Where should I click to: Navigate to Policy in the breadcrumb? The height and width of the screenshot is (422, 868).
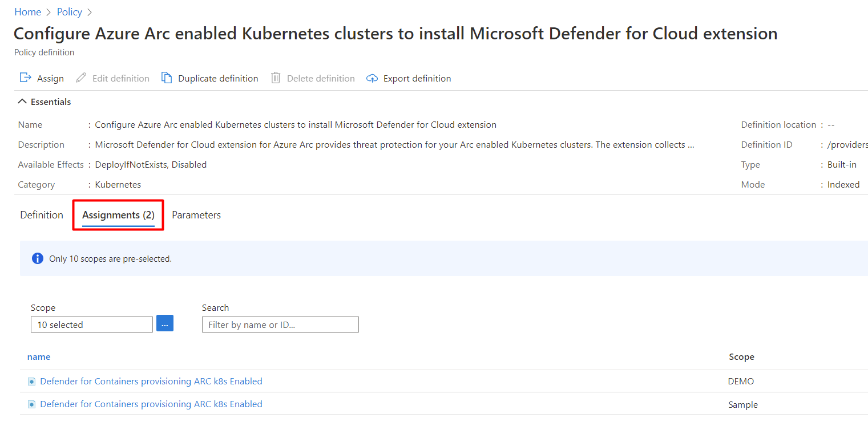coord(70,12)
